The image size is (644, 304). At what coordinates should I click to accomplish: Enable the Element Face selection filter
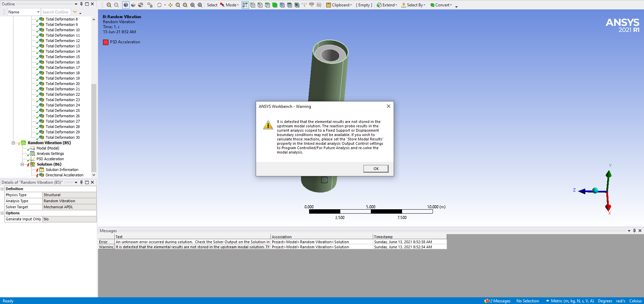[x=290, y=5]
